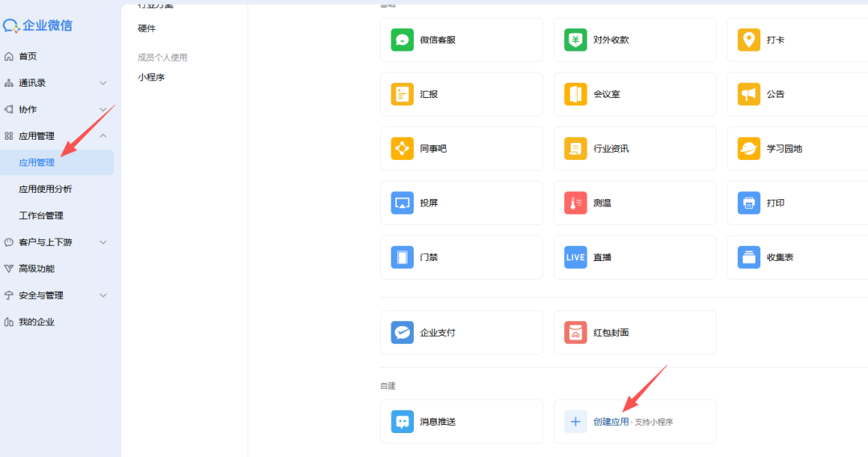868x457 pixels.
Task: Open the 红包封面 app icon
Action: tap(575, 333)
